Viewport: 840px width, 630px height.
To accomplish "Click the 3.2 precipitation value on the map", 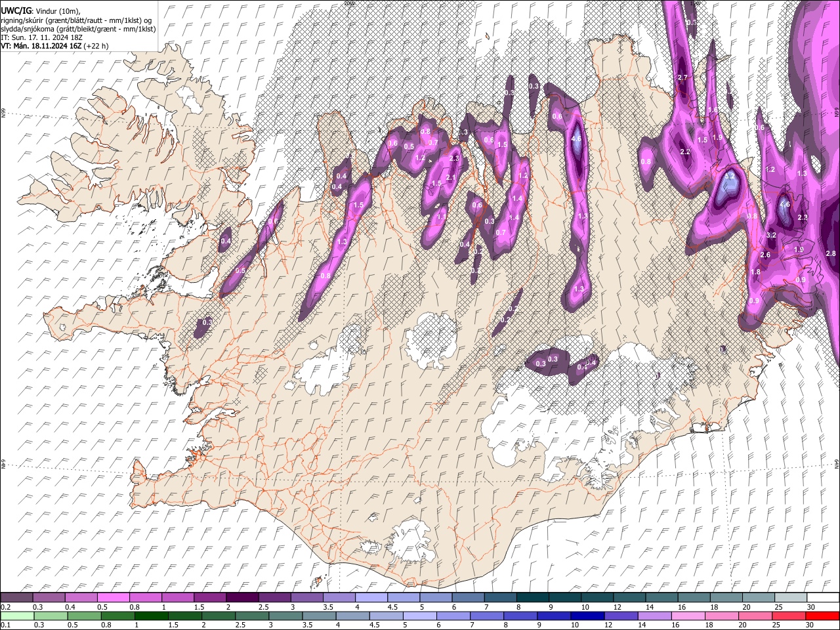I will (x=772, y=235).
